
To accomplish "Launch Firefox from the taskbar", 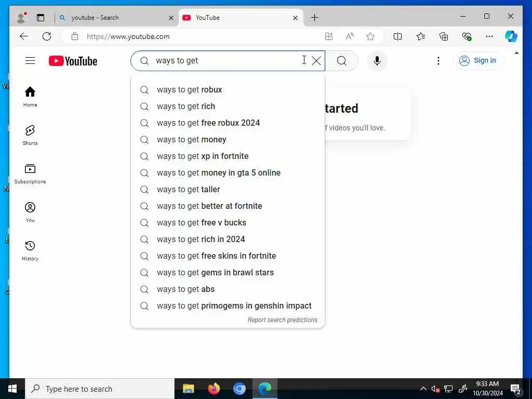I will point(214,389).
